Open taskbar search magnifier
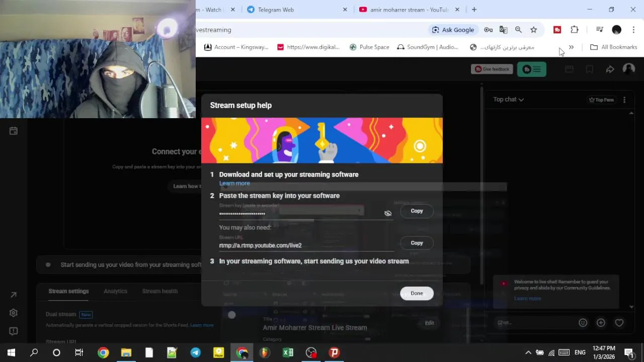The image size is (644, 362). coord(34,352)
